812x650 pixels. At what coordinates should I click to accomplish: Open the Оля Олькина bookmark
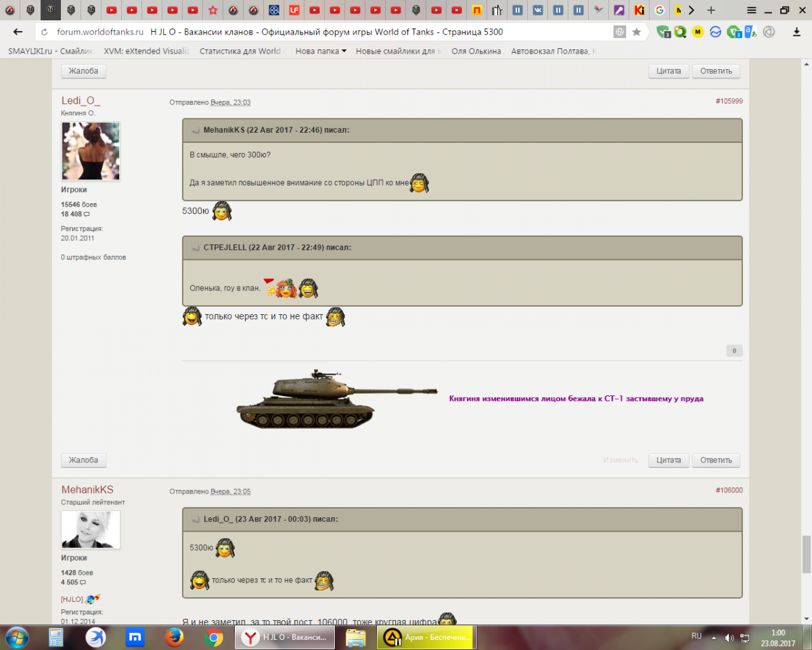476,51
